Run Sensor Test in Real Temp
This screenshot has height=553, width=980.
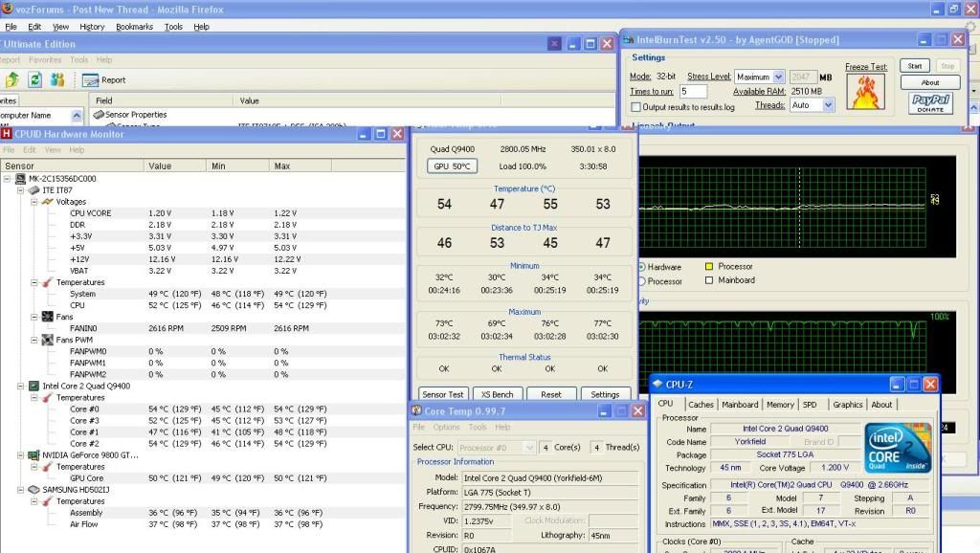[442, 394]
